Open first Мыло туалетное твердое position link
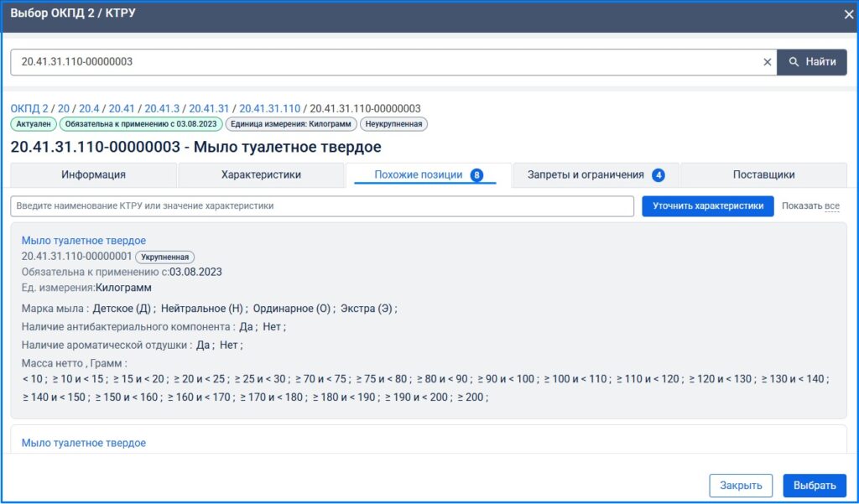This screenshot has width=859, height=504. click(84, 241)
